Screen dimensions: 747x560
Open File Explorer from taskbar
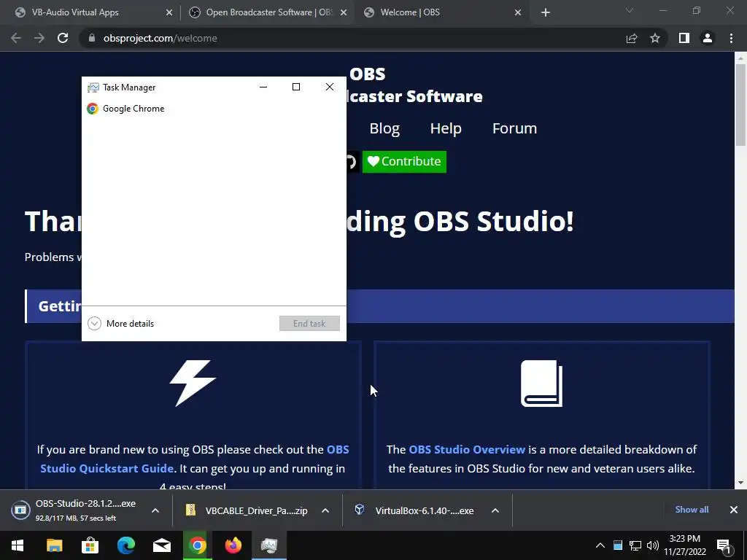click(x=54, y=545)
